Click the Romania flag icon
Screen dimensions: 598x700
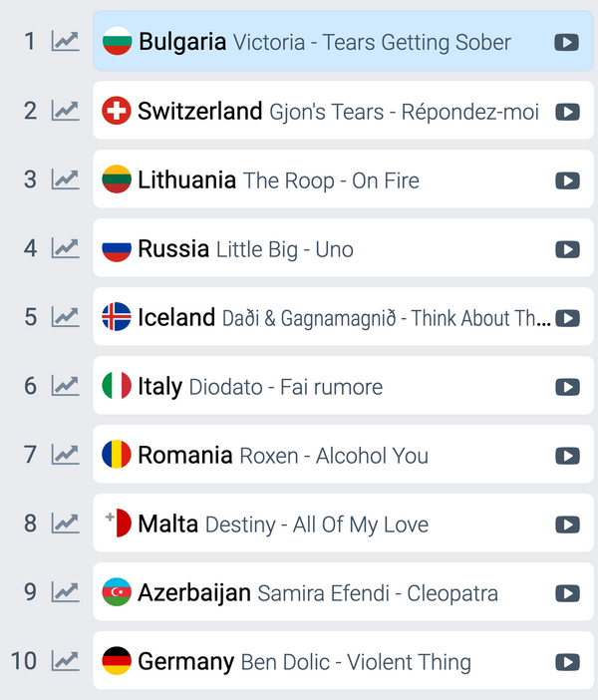tap(117, 454)
